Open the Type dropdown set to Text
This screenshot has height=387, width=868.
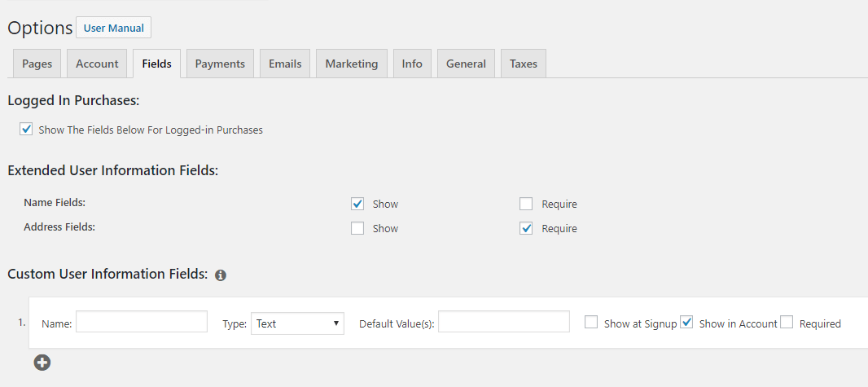[298, 323]
